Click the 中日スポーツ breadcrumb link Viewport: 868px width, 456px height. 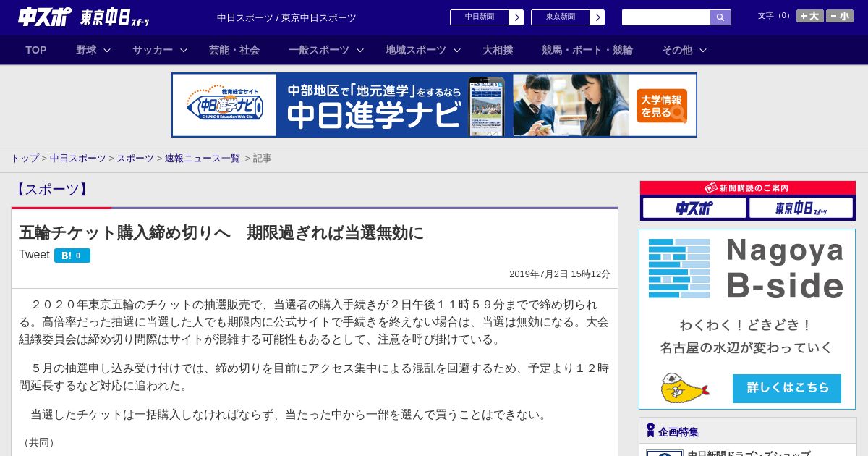click(x=78, y=159)
